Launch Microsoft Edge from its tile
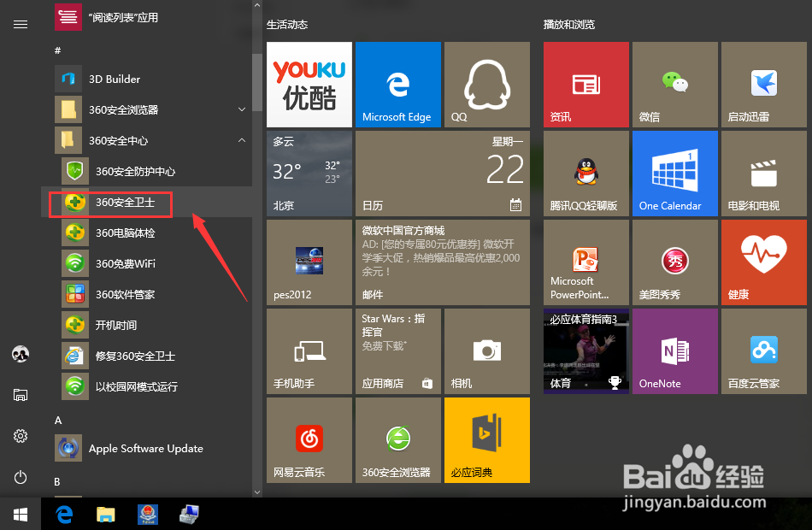 click(x=397, y=84)
